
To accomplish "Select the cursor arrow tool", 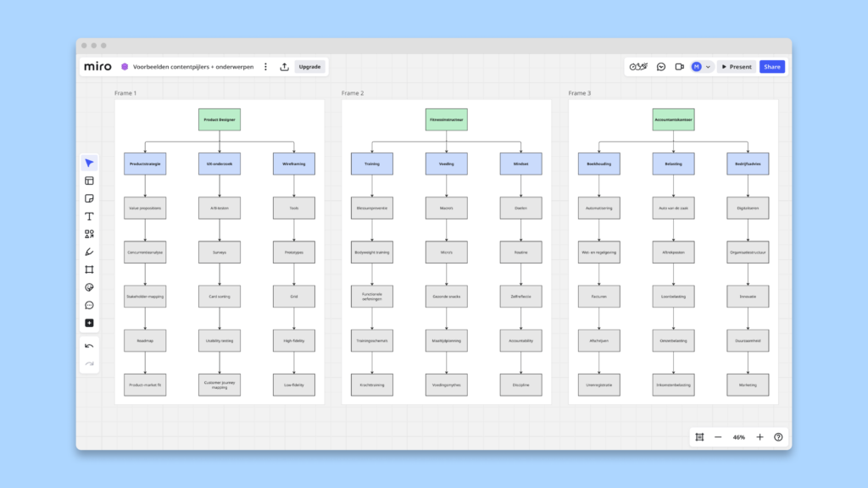I will (89, 164).
